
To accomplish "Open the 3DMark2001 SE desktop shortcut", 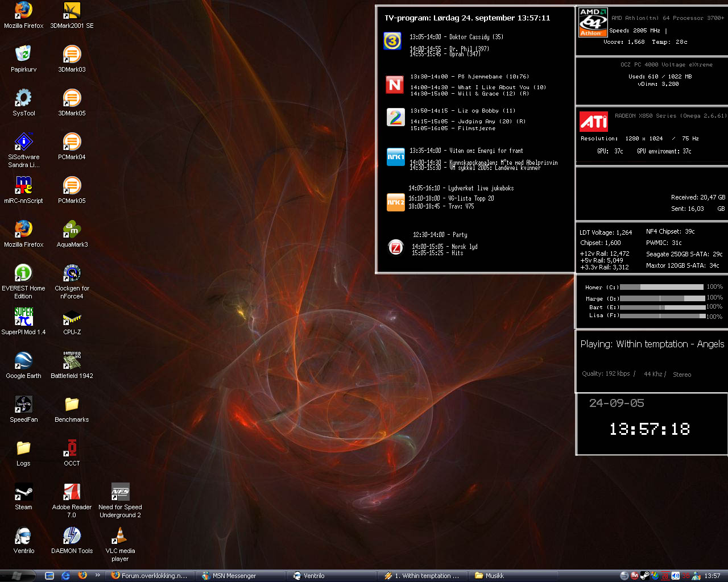I will 72,15.
